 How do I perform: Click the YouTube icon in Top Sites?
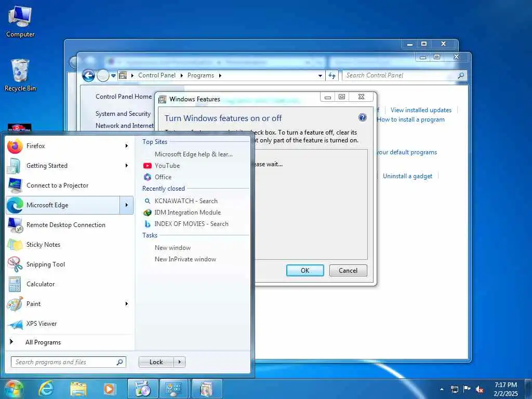[147, 166]
